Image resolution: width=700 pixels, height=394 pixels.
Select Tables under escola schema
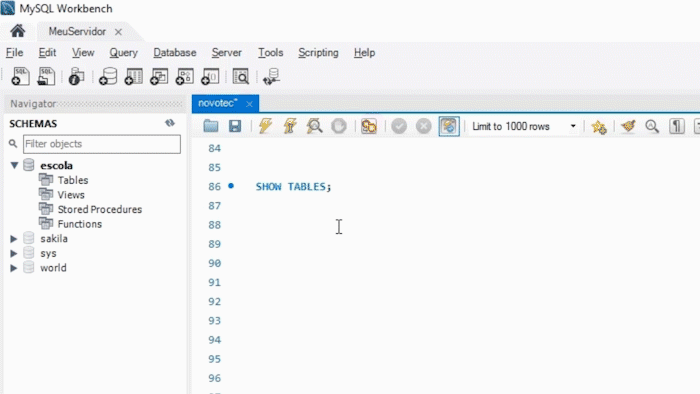click(73, 180)
